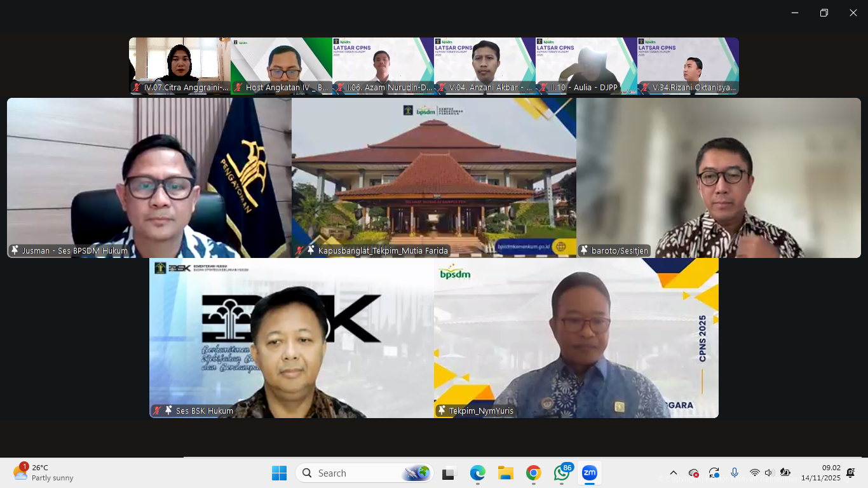The height and width of the screenshot is (488, 868).
Task: Click the mic indicator on baroto/Sesitjen tile
Action: [584, 250]
